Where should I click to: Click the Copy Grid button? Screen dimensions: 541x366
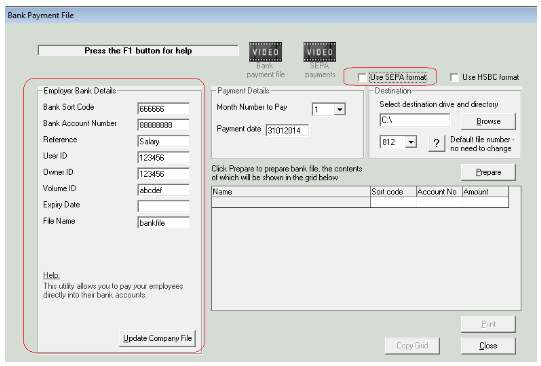412,346
